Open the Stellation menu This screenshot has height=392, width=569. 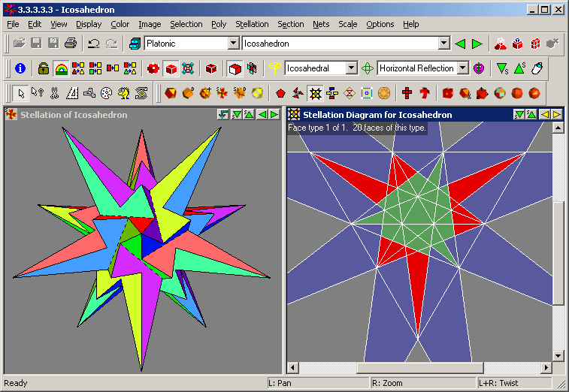pyautogui.click(x=252, y=24)
